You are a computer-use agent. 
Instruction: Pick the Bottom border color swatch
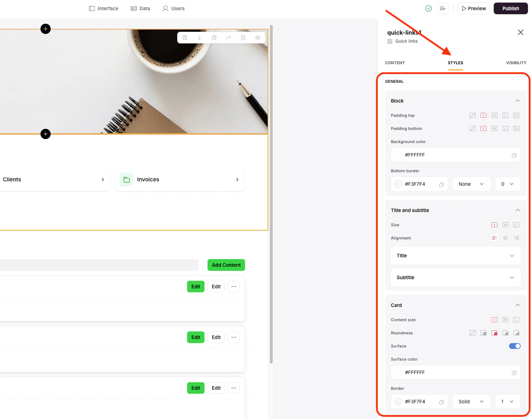[x=398, y=184]
